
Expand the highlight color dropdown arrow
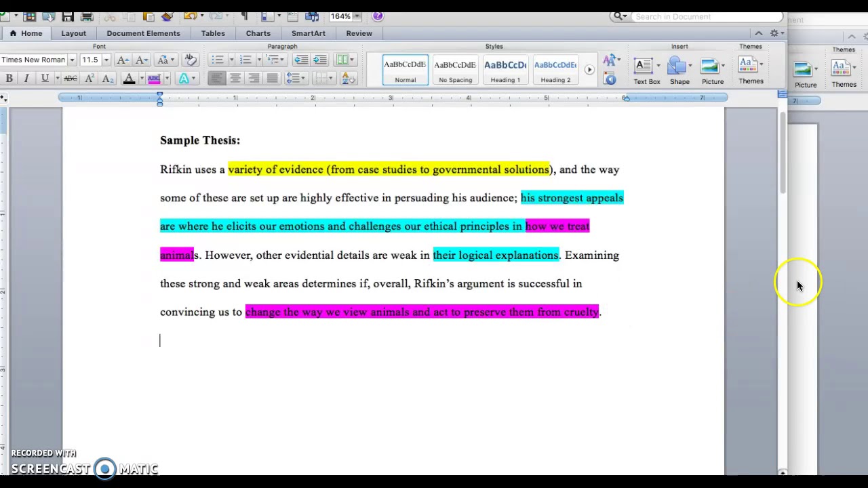(x=167, y=79)
